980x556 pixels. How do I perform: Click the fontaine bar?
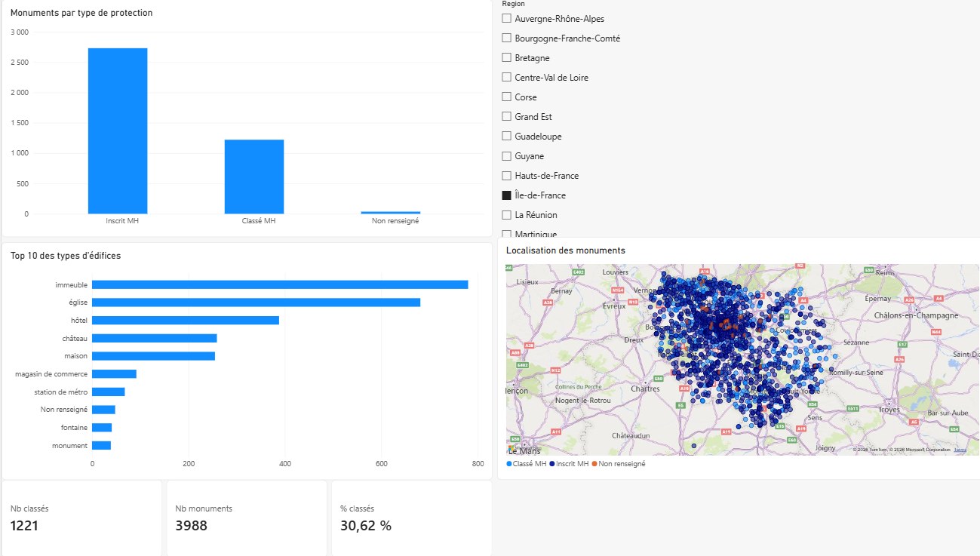pos(102,428)
